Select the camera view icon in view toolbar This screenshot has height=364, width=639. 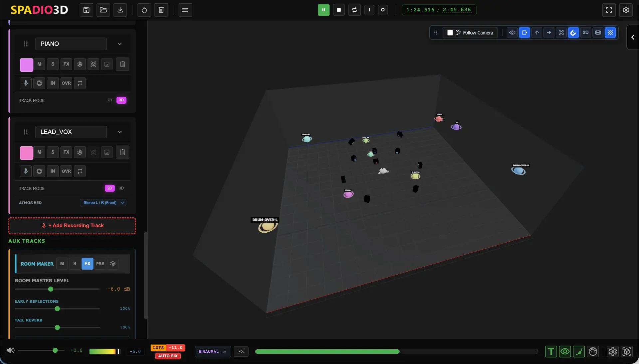[x=525, y=33]
